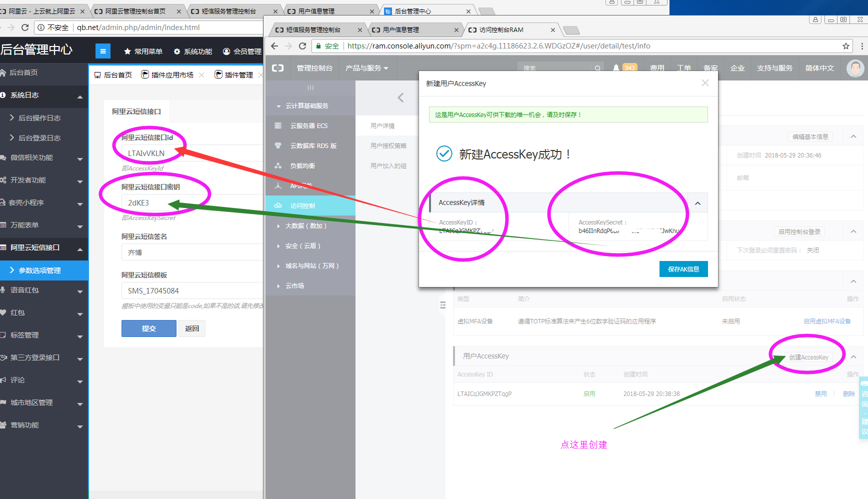Switch to the 插件应用市场 tab
Screen dimensions: 868x499
point(172,75)
